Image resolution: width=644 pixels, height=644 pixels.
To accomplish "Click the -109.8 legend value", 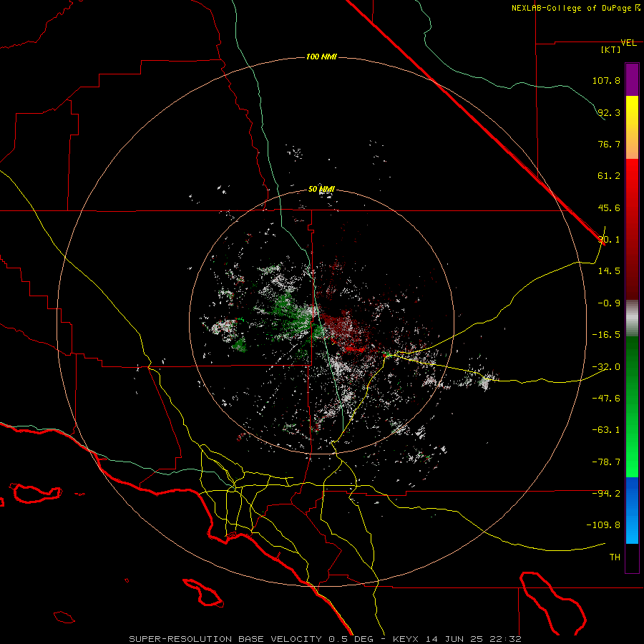I will (x=603, y=525).
